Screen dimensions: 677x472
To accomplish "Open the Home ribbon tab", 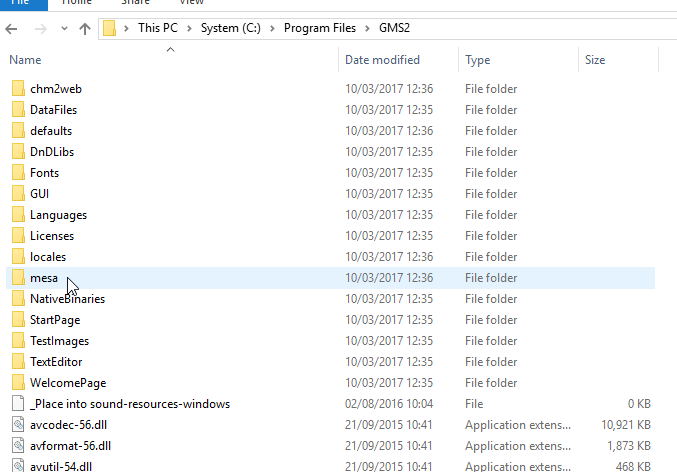I will 77,3.
